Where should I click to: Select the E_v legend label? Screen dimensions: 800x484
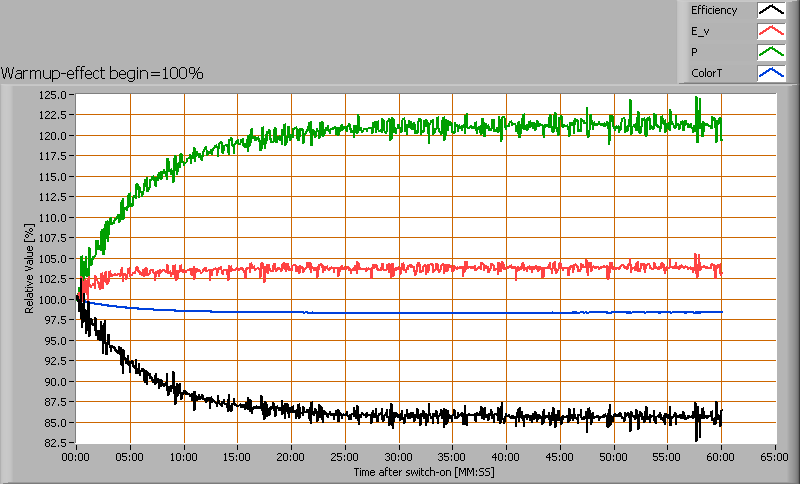(x=700, y=31)
